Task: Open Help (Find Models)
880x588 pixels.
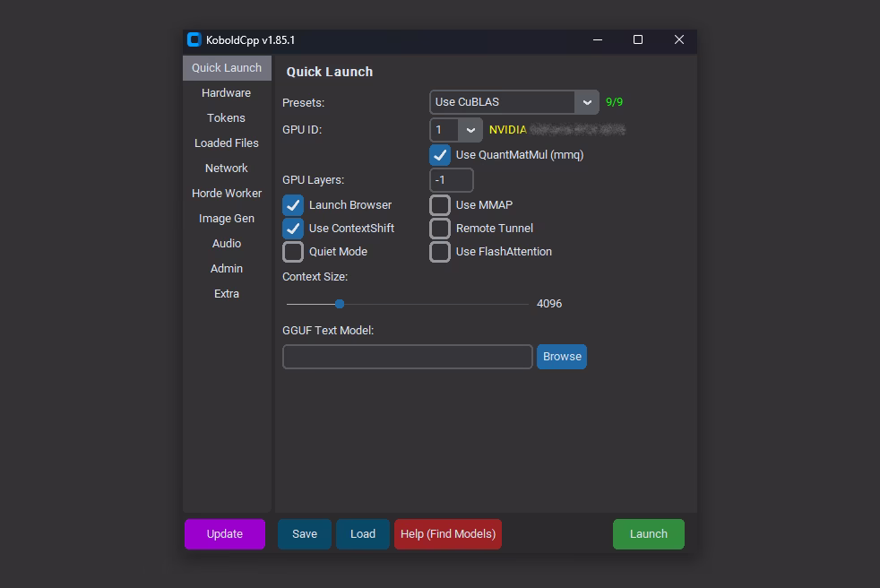Action: pos(448,534)
